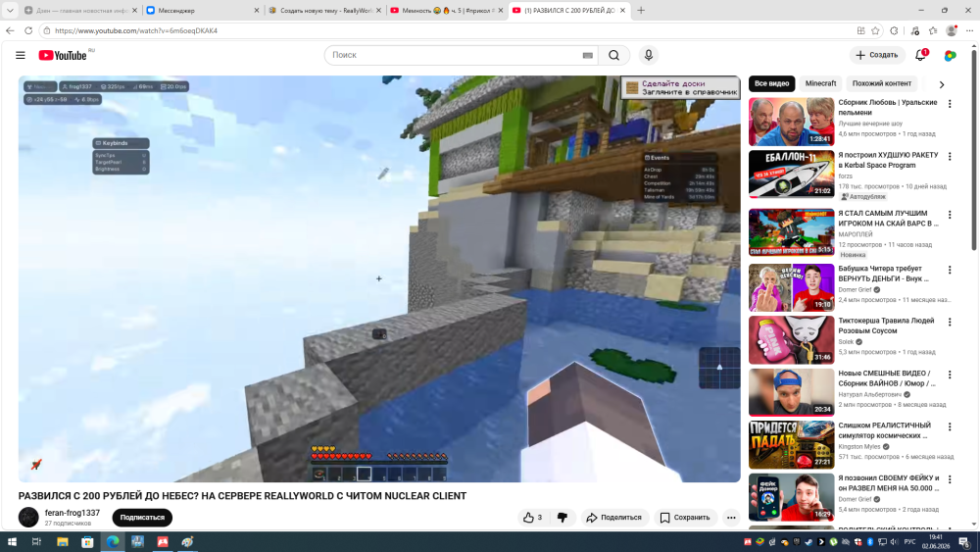The image size is (980, 552).
Task: Add page to favorites star icon
Action: tap(875, 30)
